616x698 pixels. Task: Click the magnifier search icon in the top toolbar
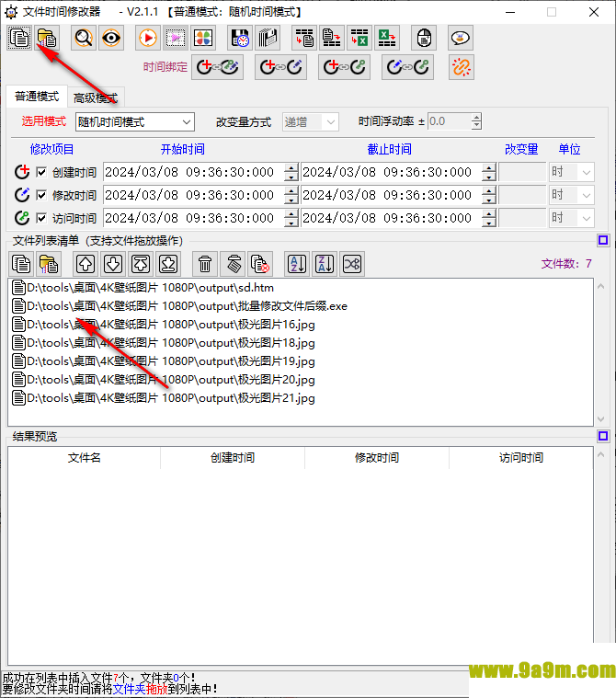point(84,38)
